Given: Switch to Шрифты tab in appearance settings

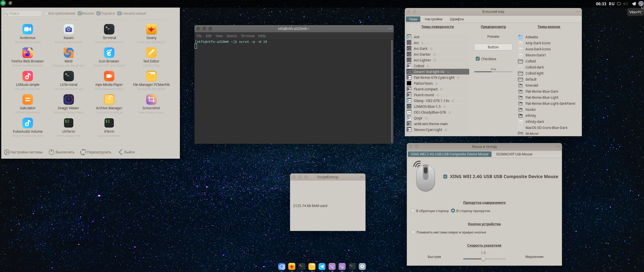Looking at the screenshot, I should coord(457,19).
